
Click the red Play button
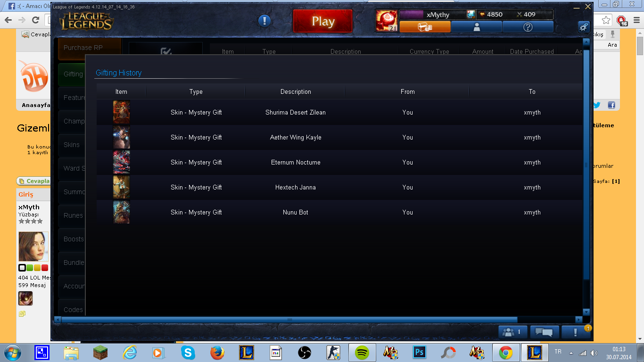point(323,21)
